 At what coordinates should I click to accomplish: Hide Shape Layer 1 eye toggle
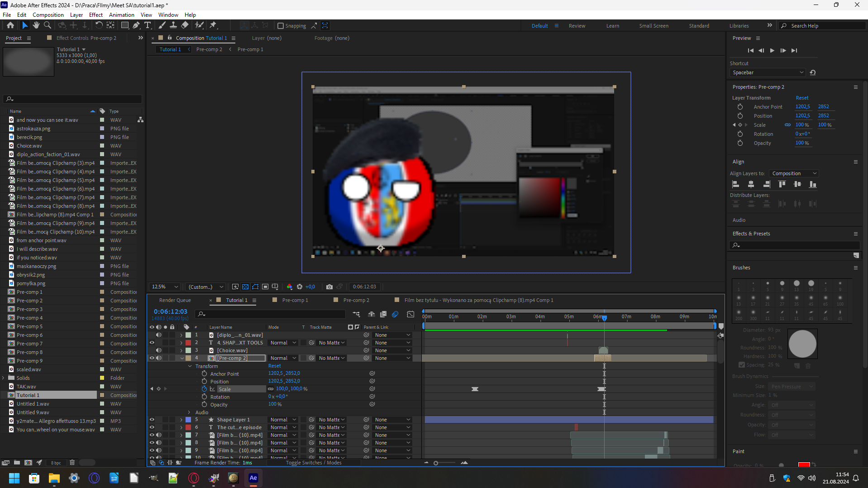pos(152,420)
